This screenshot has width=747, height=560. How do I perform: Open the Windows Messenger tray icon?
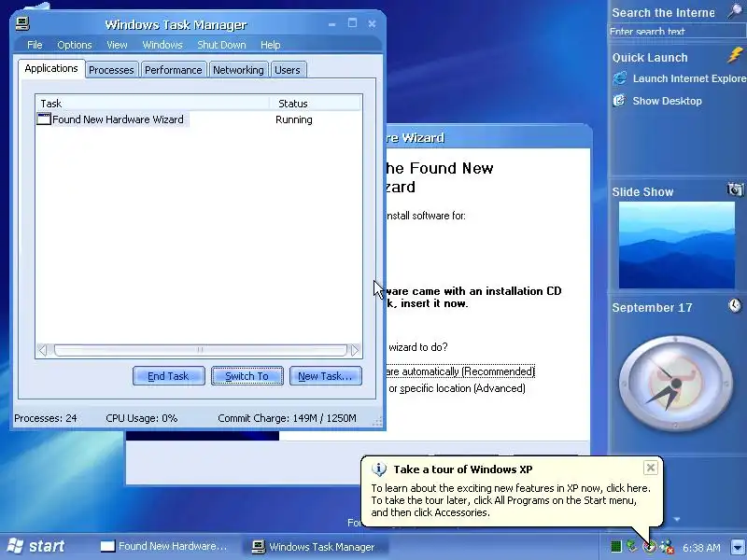667,547
